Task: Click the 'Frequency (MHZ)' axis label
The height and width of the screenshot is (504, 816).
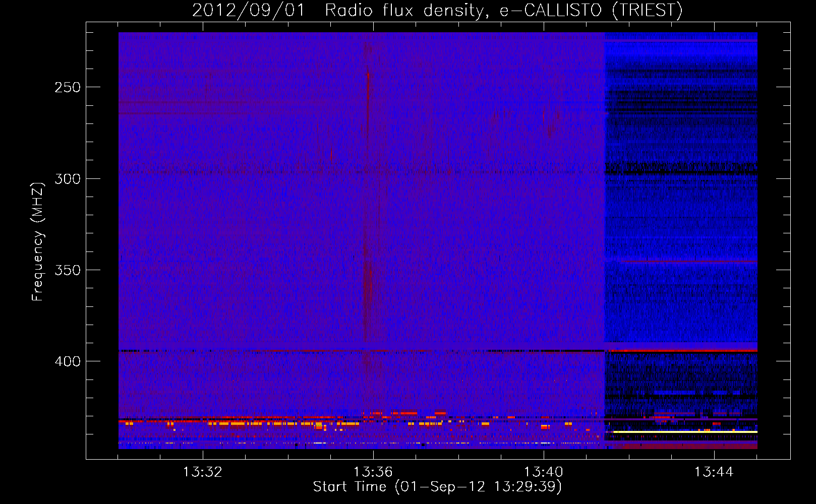Action: pos(38,242)
